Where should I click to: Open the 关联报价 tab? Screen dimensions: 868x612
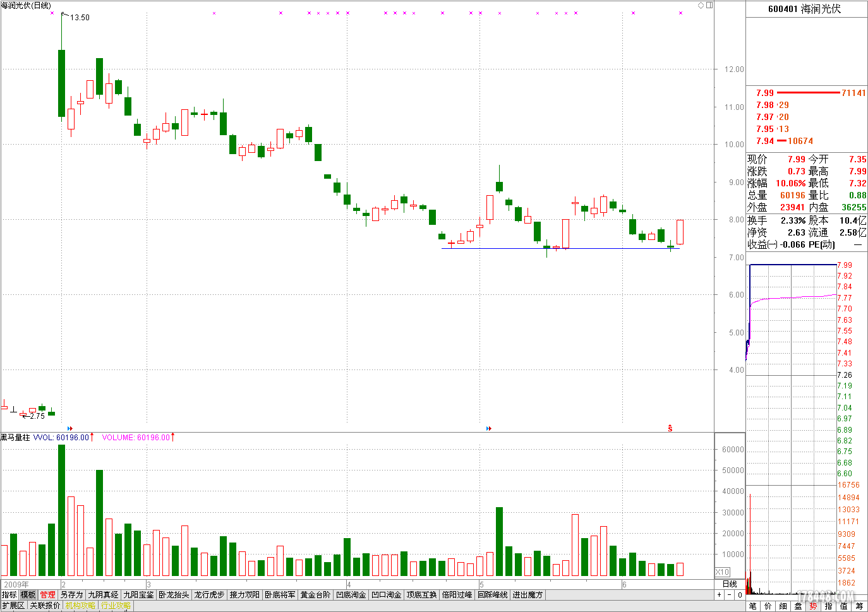(x=45, y=606)
